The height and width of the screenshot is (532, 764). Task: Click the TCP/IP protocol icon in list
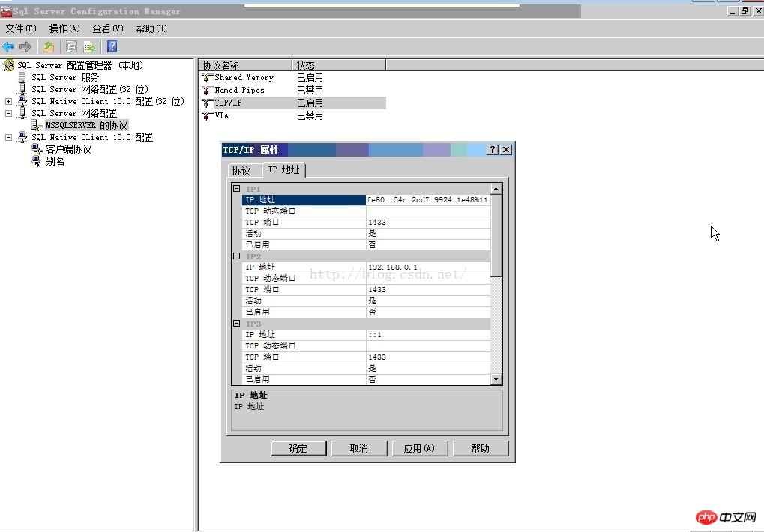click(x=207, y=103)
